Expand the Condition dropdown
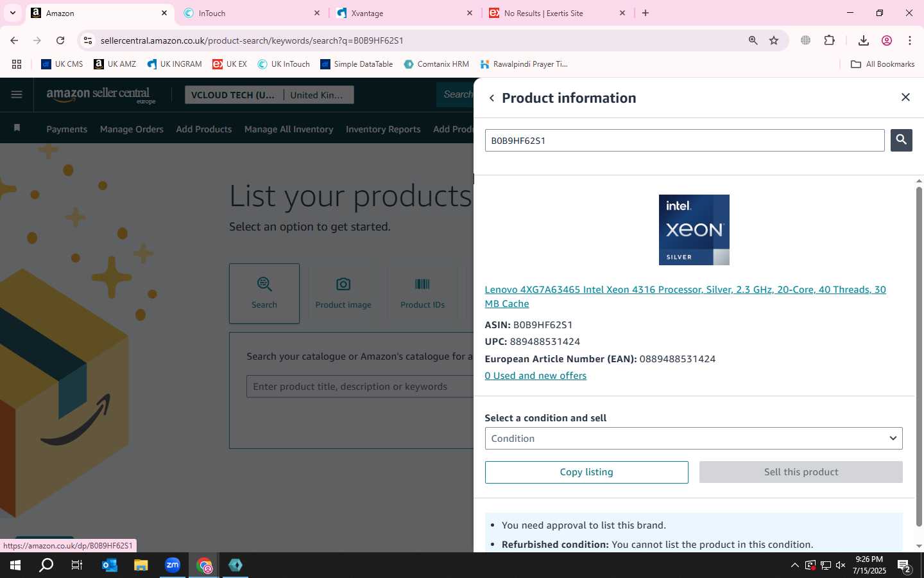The image size is (924, 578). tap(694, 439)
